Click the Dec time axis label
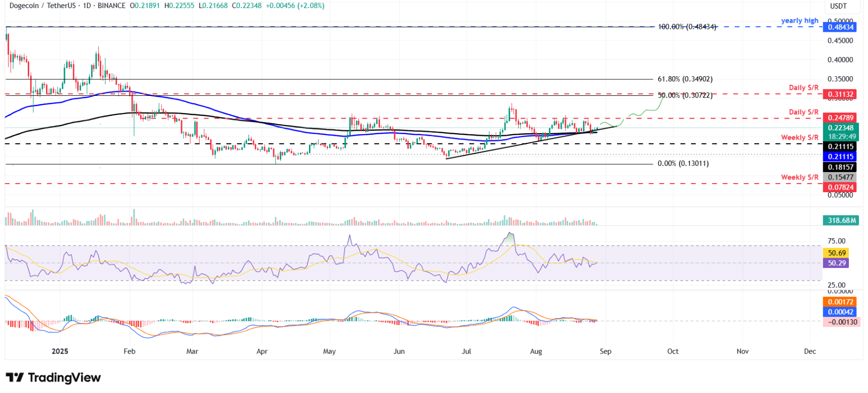 click(x=810, y=352)
